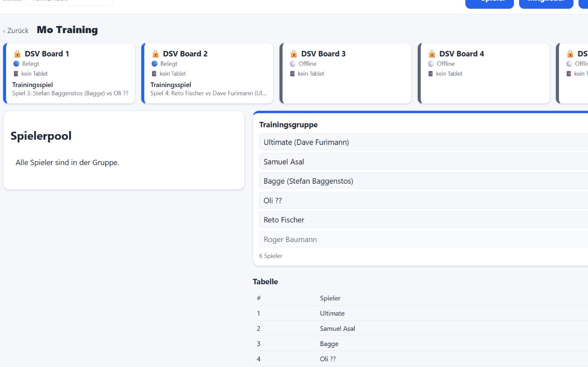
Task: Select Bagge (Stefan Baggenstos) group entry
Action: tap(423, 181)
